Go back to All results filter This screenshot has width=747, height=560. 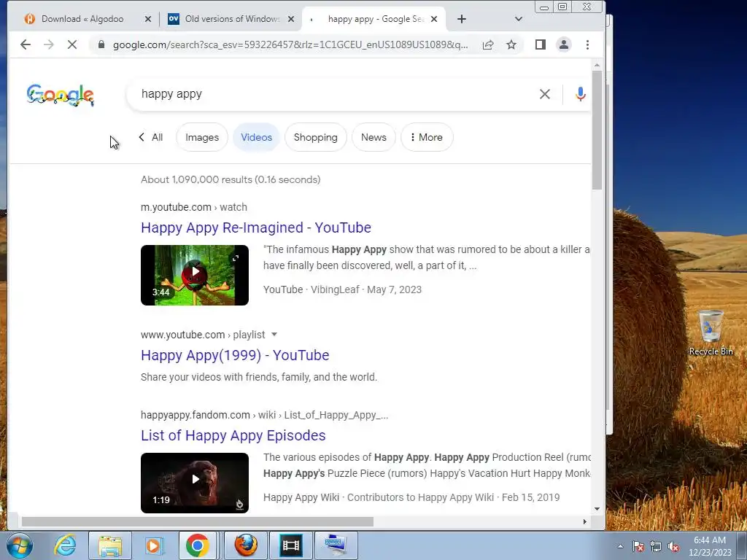(x=151, y=137)
